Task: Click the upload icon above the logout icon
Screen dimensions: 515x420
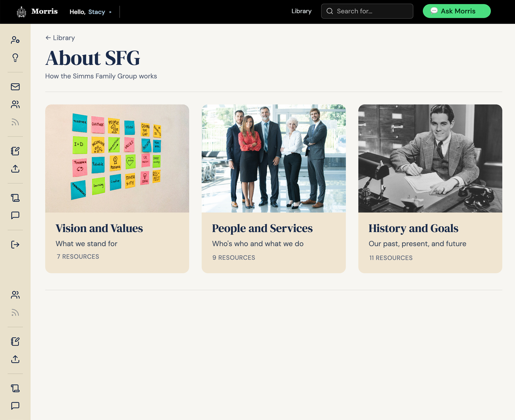Action: 15,169
